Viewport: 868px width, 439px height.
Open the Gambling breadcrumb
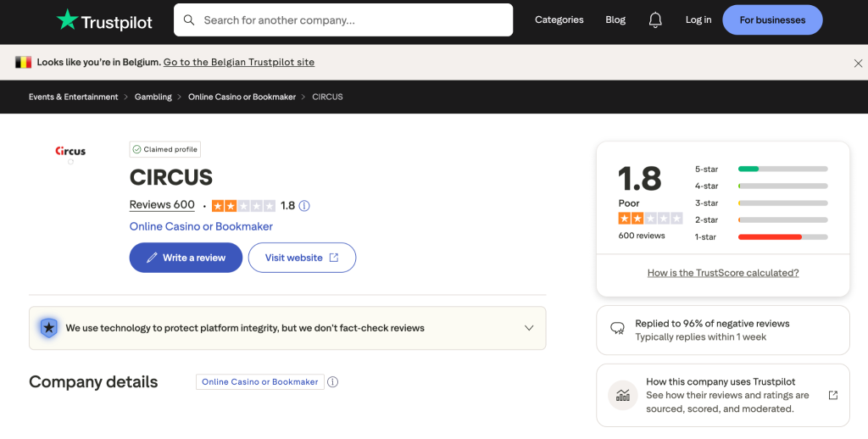[153, 97]
